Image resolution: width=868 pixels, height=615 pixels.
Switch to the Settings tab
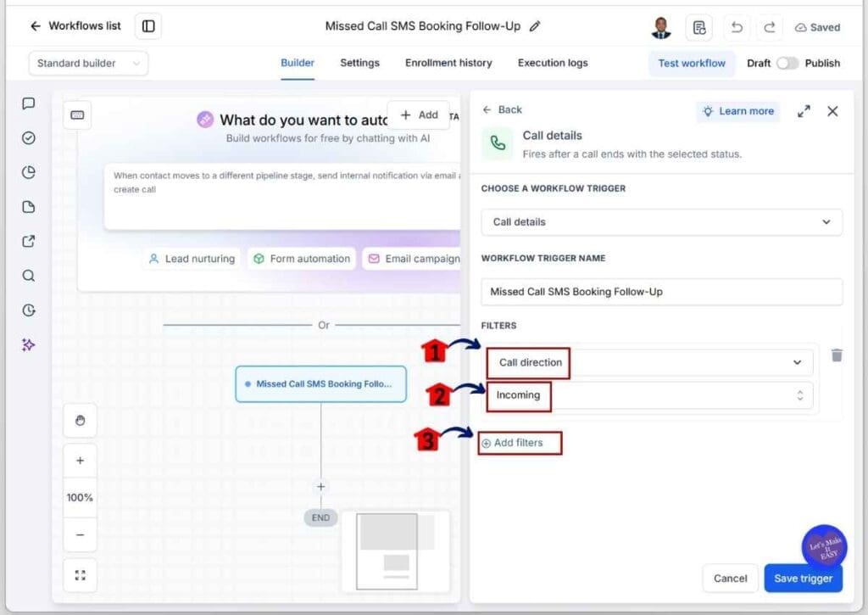pos(359,63)
